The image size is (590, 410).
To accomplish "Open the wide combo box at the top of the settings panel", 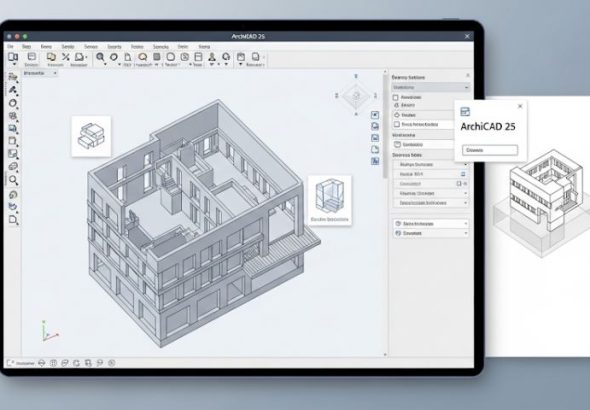I will tap(430, 87).
